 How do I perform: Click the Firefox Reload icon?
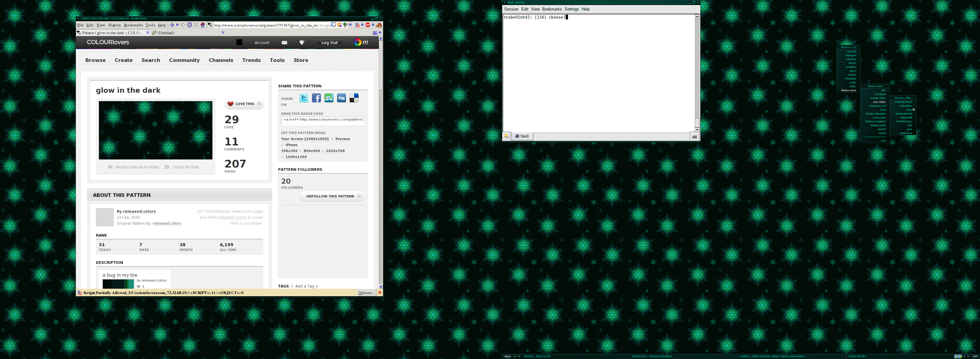(189, 25)
